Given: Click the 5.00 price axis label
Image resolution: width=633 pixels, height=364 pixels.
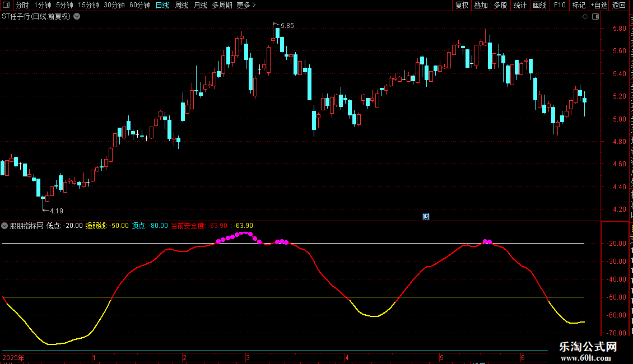Looking at the screenshot, I should (x=620, y=119).
